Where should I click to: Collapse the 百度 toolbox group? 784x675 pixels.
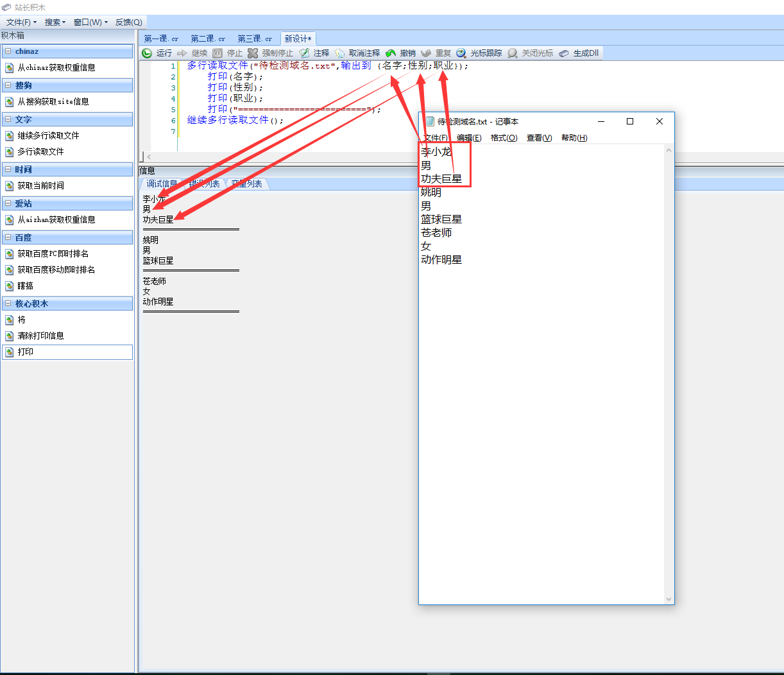pos(8,238)
